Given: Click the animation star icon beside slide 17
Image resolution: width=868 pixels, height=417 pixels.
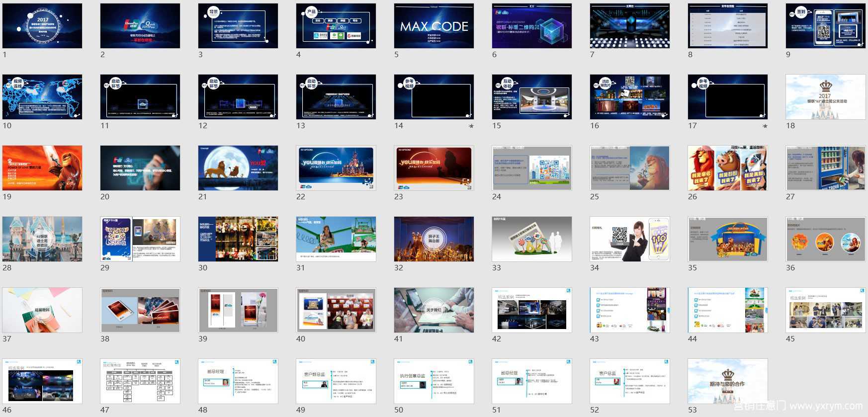Looking at the screenshot, I should (x=765, y=126).
